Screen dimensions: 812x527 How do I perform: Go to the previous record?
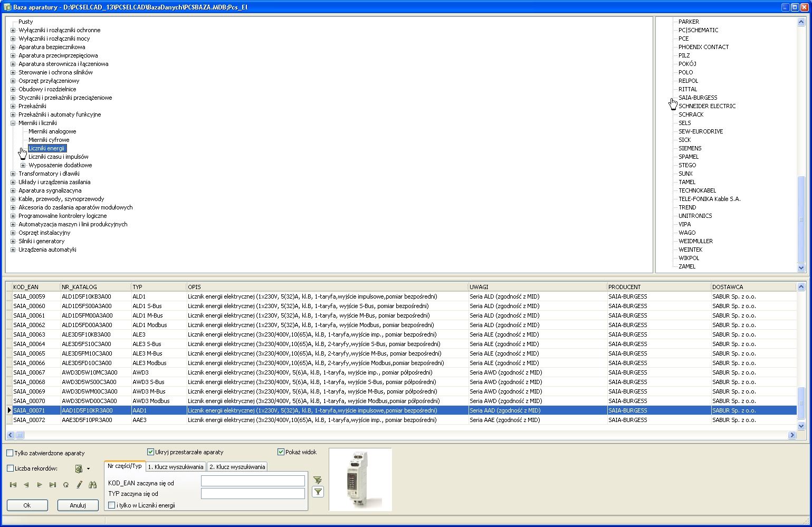26,485
